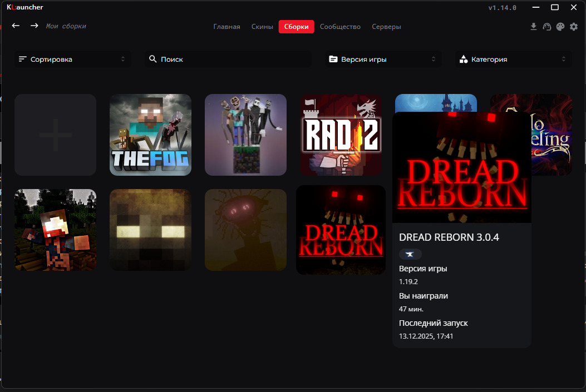This screenshot has width=586, height=392.
Task: Minimize the KLauncher window
Action: (536, 7)
